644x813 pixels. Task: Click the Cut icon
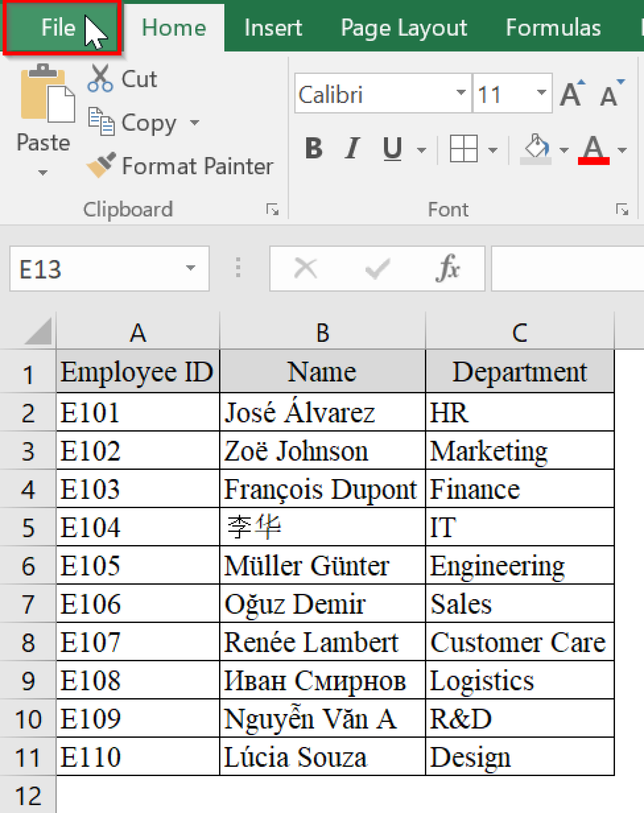(100, 77)
